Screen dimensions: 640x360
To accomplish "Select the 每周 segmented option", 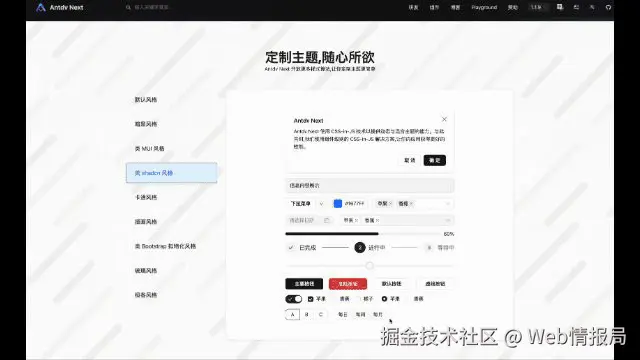I will [x=360, y=314].
